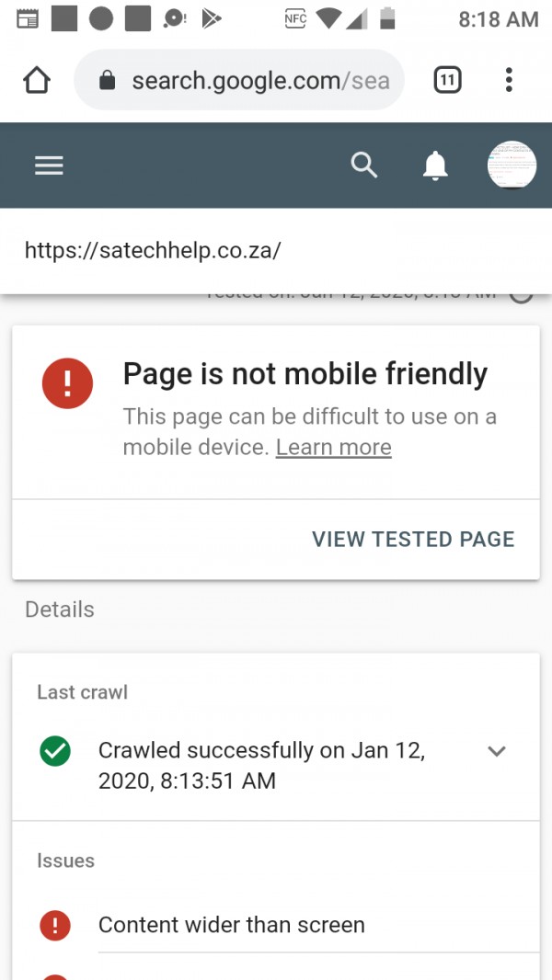Tap the red icon beside Content wider

pyautogui.click(x=55, y=925)
